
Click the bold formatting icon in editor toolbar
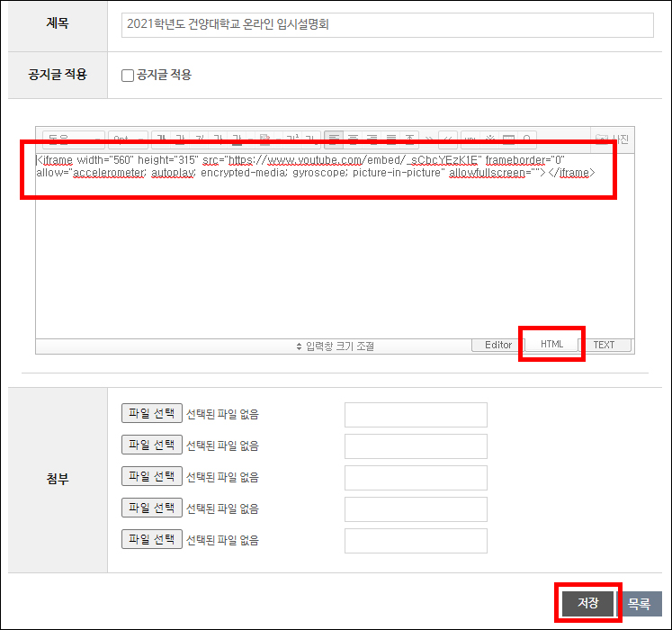tap(162, 139)
